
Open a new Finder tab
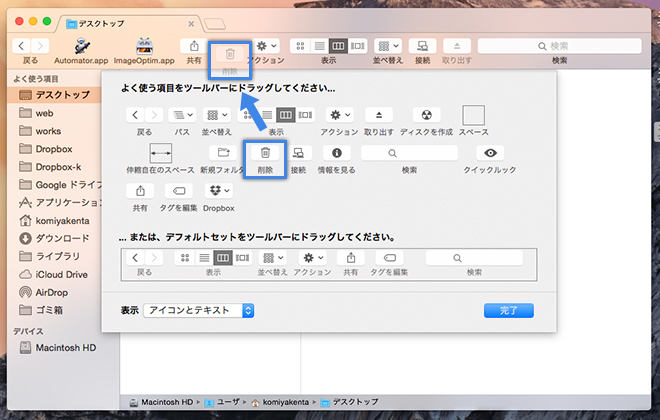tap(215, 24)
